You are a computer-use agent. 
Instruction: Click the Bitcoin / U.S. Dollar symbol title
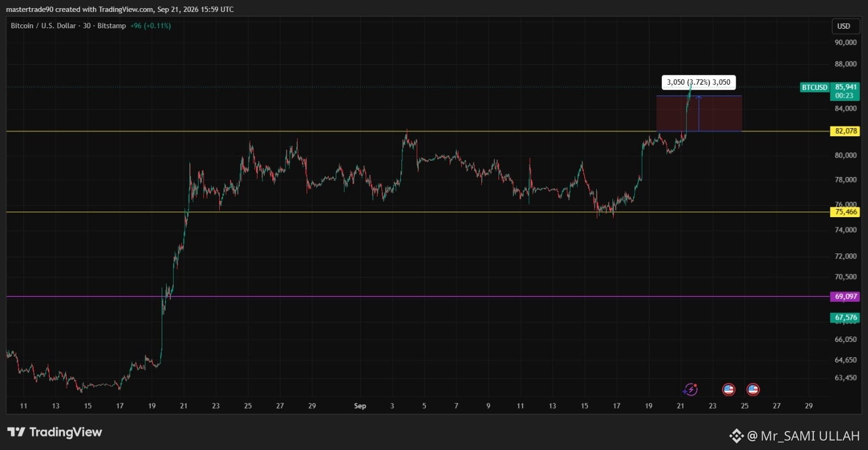coord(43,26)
